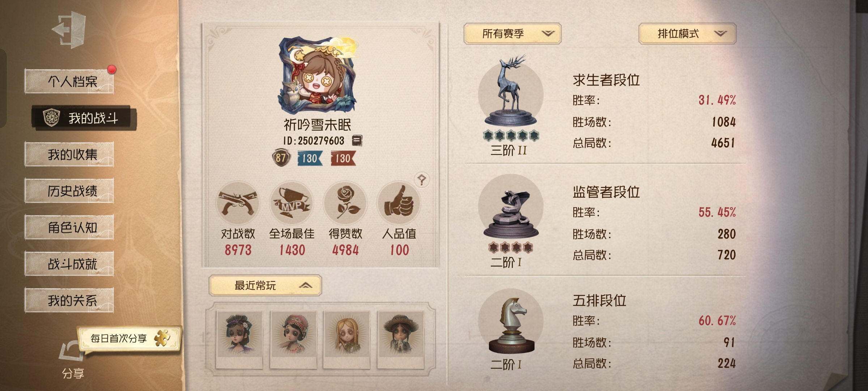Expand the 所有赛季 season dropdown
The height and width of the screenshot is (391, 868).
512,34
